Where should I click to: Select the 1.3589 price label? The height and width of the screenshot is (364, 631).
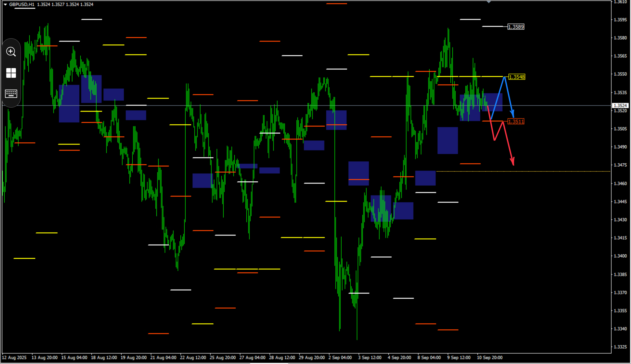[516, 27]
